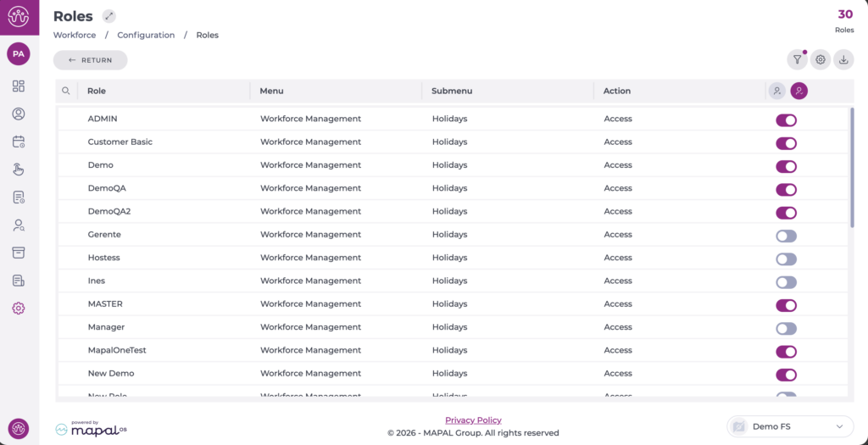Click the filter icon above the table
This screenshot has width=868, height=445.
tap(797, 59)
